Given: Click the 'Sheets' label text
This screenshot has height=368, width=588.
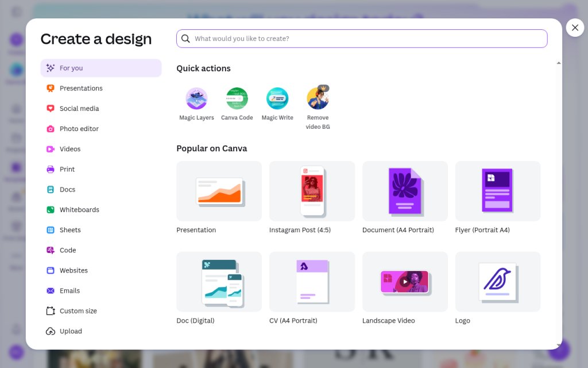Looking at the screenshot, I should [70, 230].
